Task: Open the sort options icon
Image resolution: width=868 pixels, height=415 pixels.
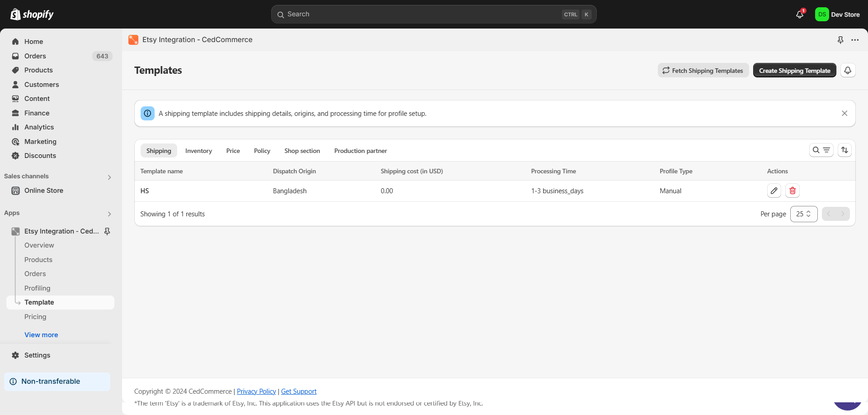Action: pyautogui.click(x=844, y=150)
